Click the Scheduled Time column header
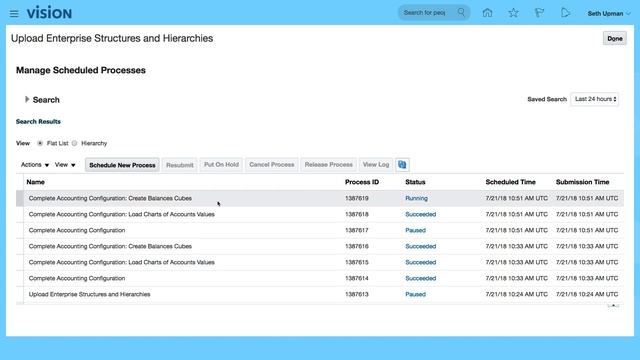The width and height of the screenshot is (640, 360). 510,182
